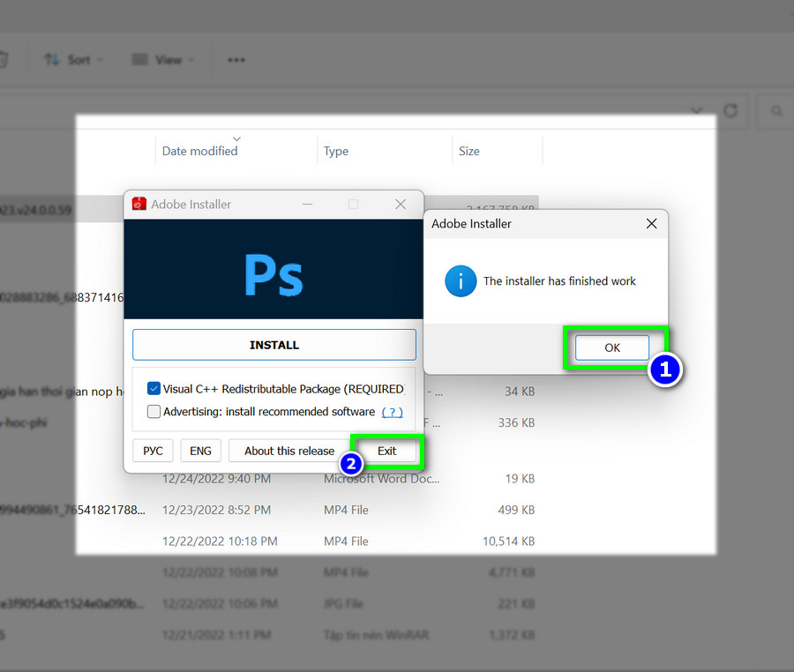Open the three-dots more options menu
Viewport: 794px width, 672px height.
tap(236, 60)
